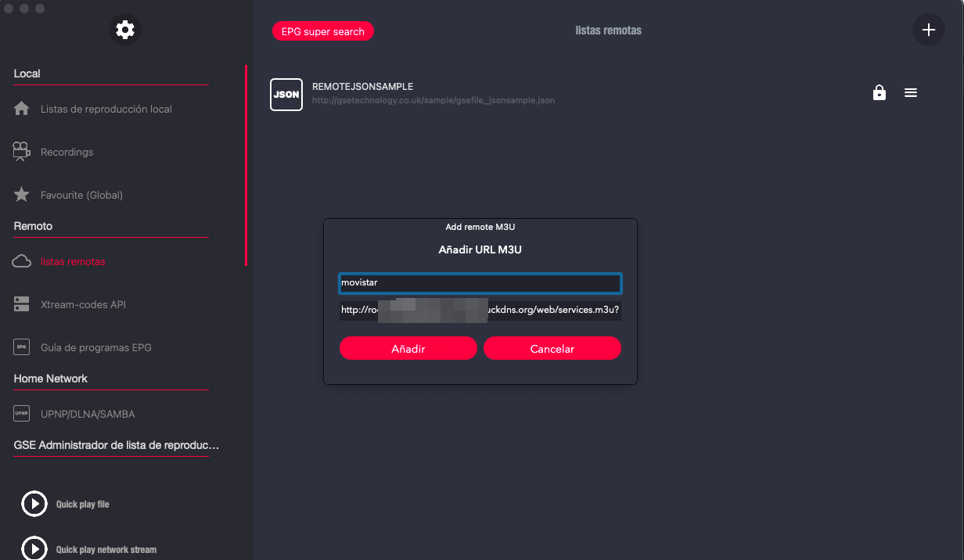Open hamburger menu for REMOTEJSONSAMPLE

point(910,93)
